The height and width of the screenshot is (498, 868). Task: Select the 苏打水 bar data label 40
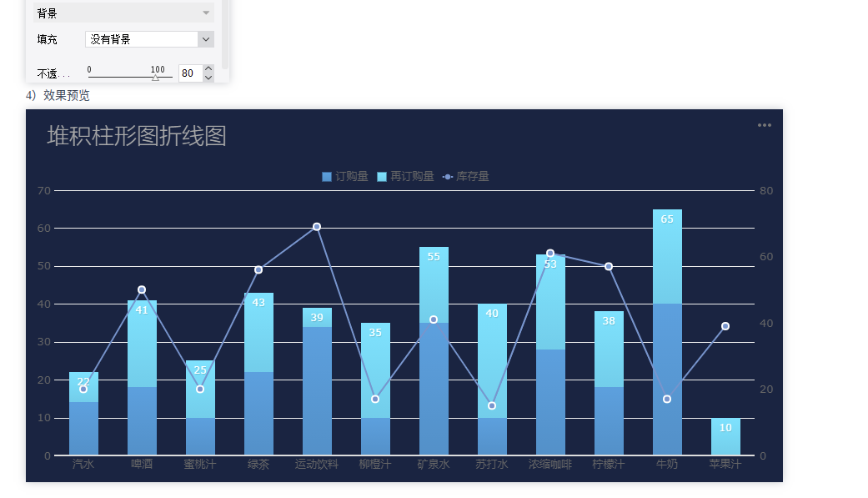point(492,314)
